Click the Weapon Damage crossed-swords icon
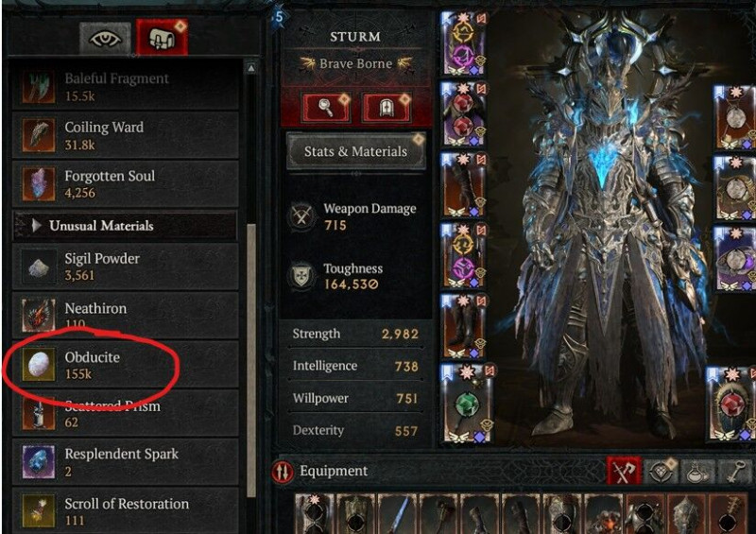The image size is (756, 534). tap(301, 216)
